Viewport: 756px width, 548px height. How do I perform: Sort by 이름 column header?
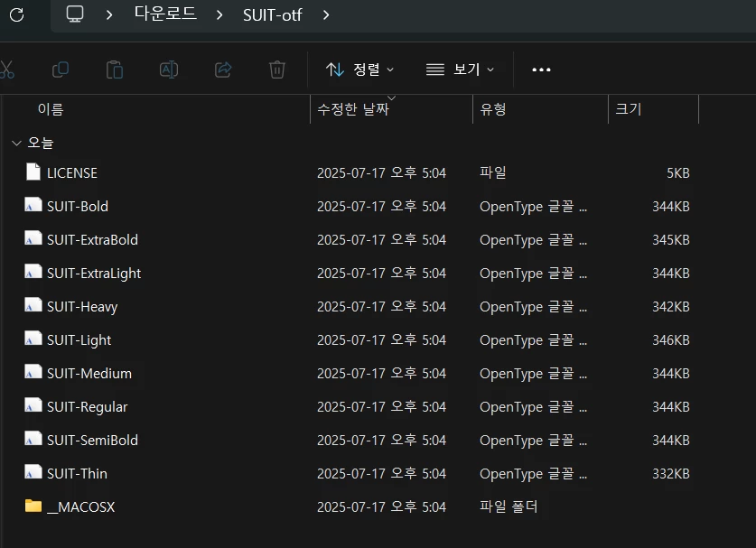(155, 109)
